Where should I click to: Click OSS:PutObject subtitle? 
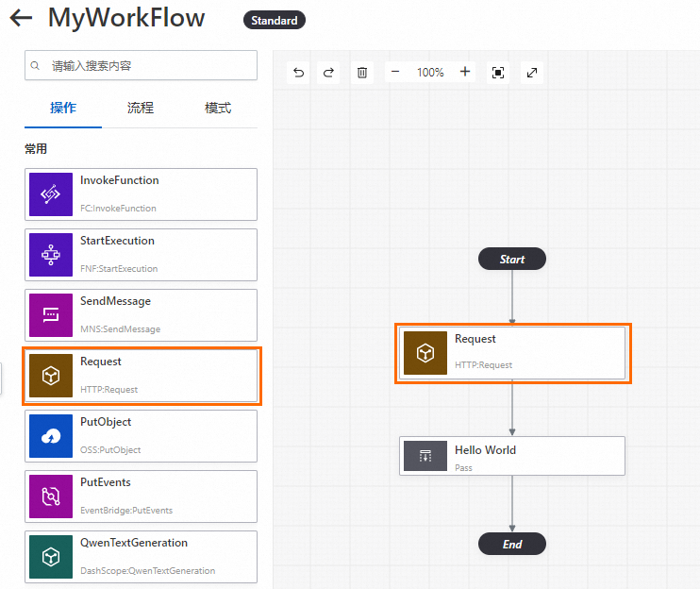[x=110, y=450]
